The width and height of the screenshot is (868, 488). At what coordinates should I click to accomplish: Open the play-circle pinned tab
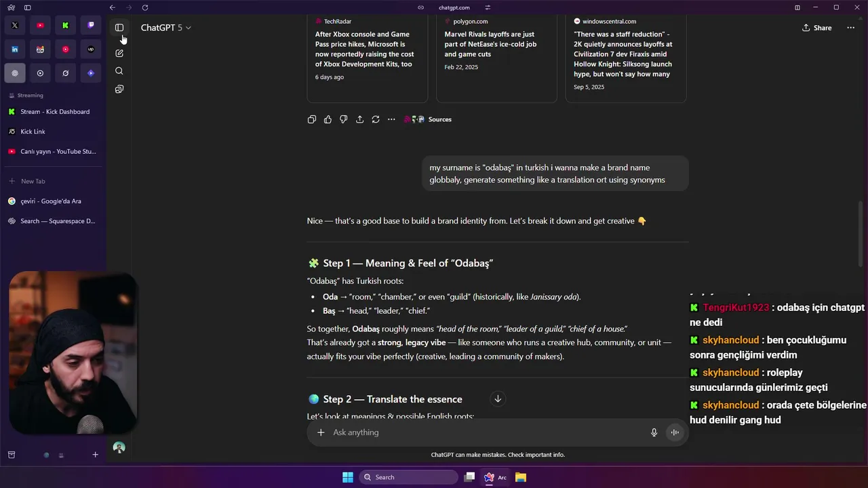click(40, 73)
